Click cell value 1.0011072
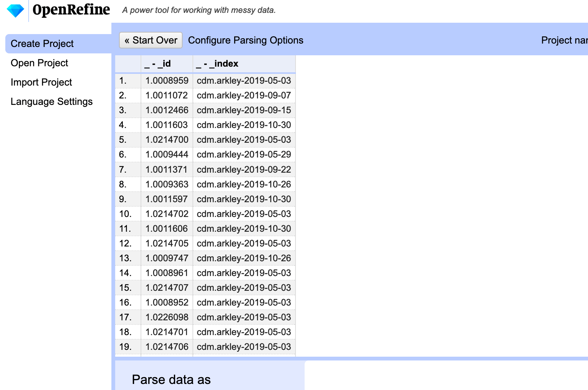The height and width of the screenshot is (390, 588). (167, 95)
